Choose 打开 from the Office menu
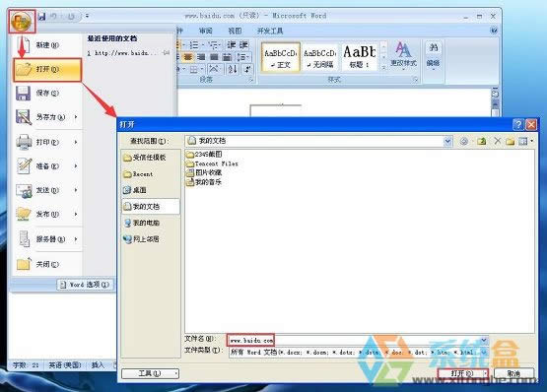The image size is (547, 392). 47,69
